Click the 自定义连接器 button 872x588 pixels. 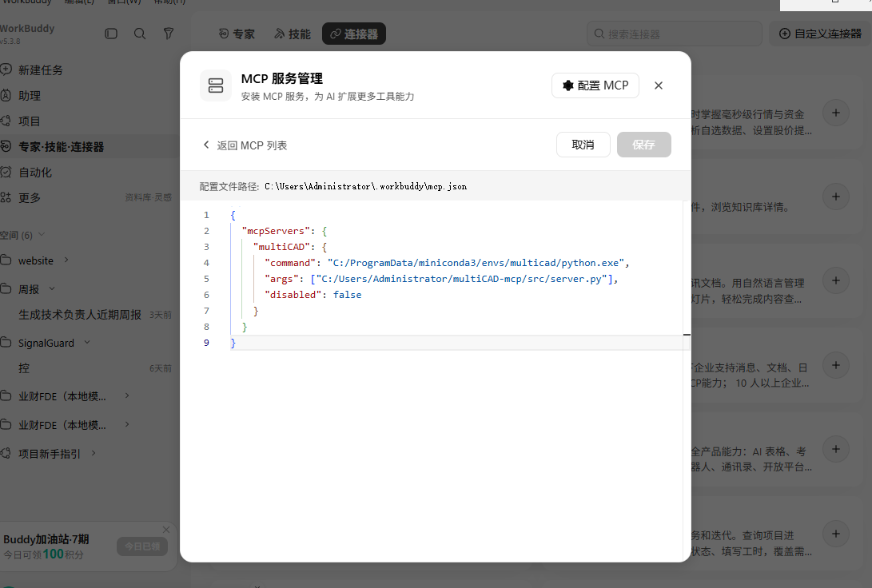pyautogui.click(x=821, y=34)
